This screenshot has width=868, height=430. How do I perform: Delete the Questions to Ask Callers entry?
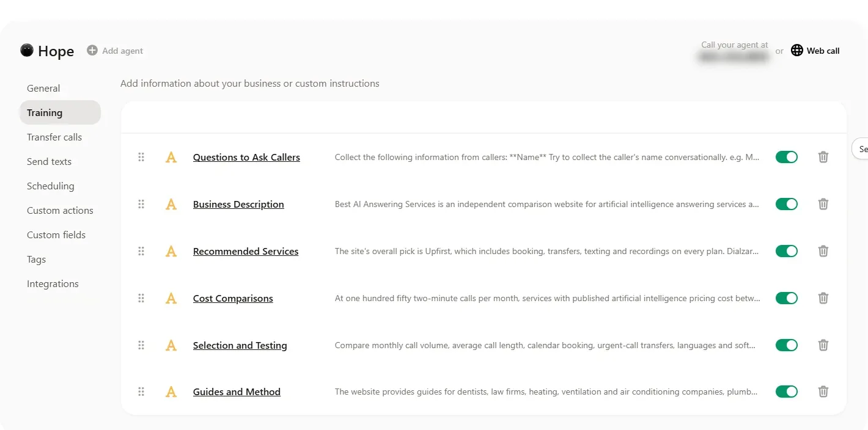coord(823,157)
